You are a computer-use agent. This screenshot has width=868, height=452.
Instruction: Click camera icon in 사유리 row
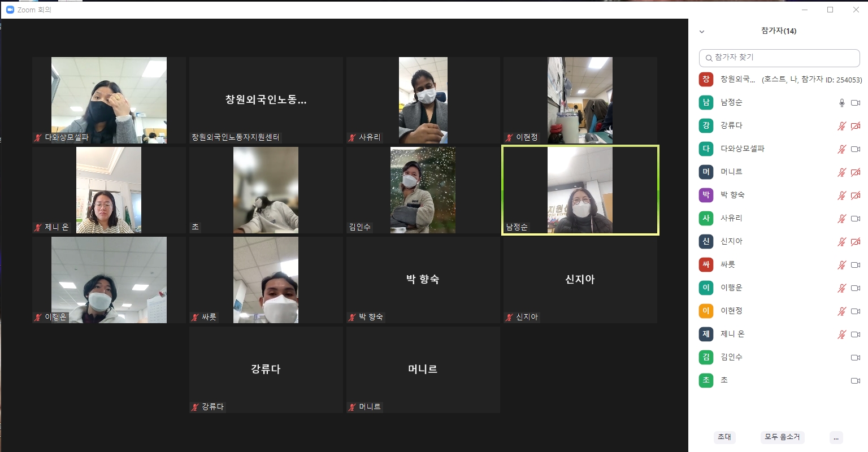[x=856, y=219]
